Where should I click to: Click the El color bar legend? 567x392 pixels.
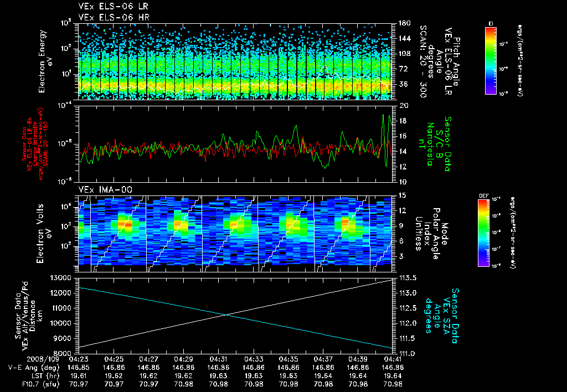(x=491, y=61)
